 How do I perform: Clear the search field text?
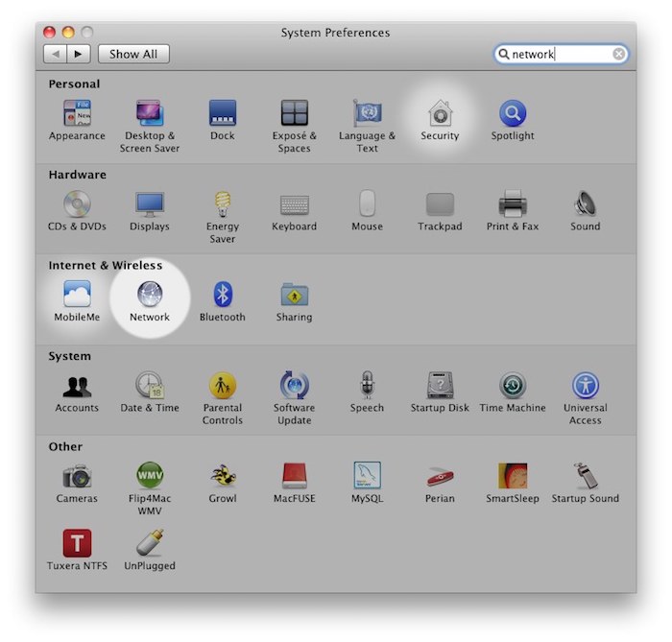pyautogui.click(x=619, y=55)
